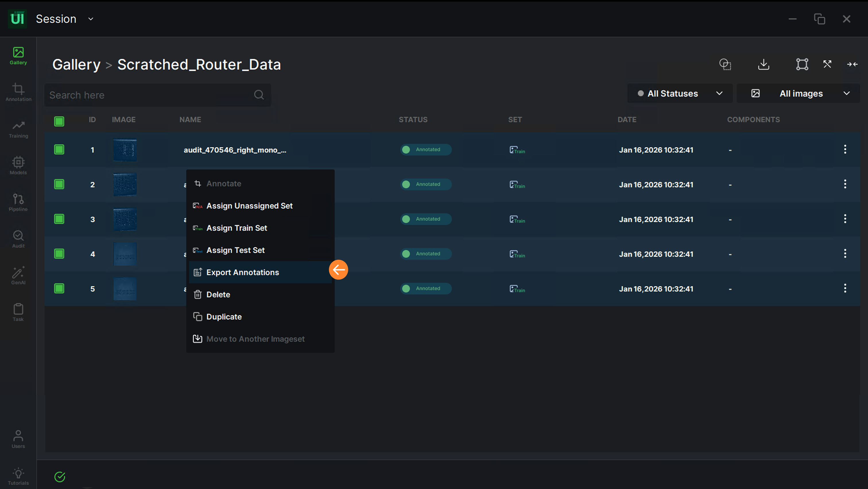
Task: Go to the Training sidebar section
Action: [18, 129]
